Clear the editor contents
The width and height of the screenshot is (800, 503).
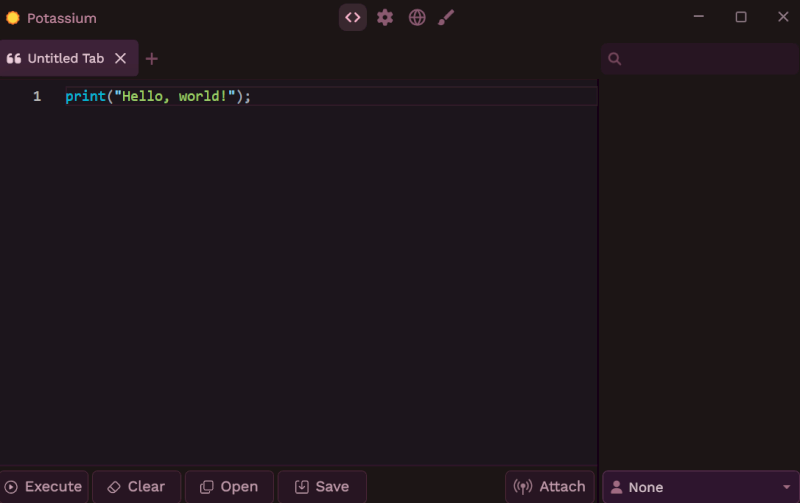click(x=137, y=487)
